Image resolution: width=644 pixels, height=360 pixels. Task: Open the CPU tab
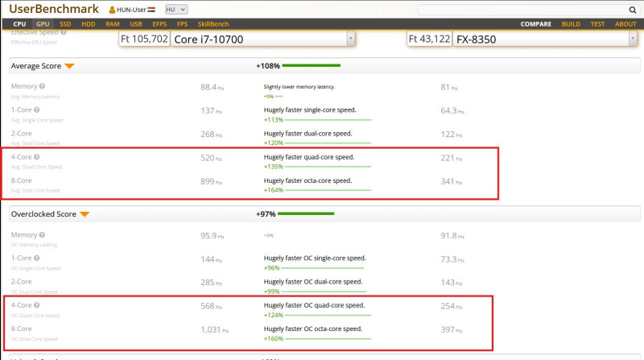click(x=19, y=24)
